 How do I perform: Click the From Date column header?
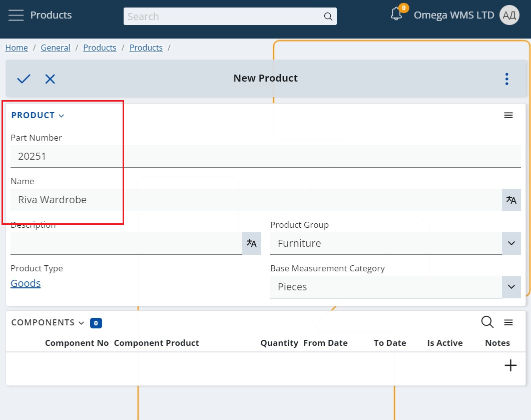coord(325,343)
